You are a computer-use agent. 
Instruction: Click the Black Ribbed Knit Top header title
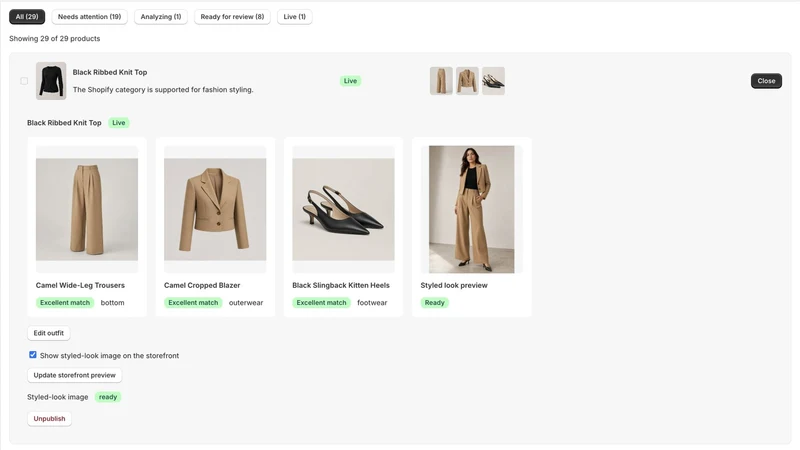110,72
